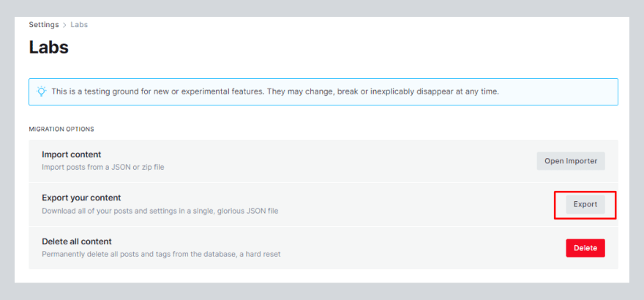Click the Export your content title
Viewport: 644px width, 300px height.
point(81,198)
